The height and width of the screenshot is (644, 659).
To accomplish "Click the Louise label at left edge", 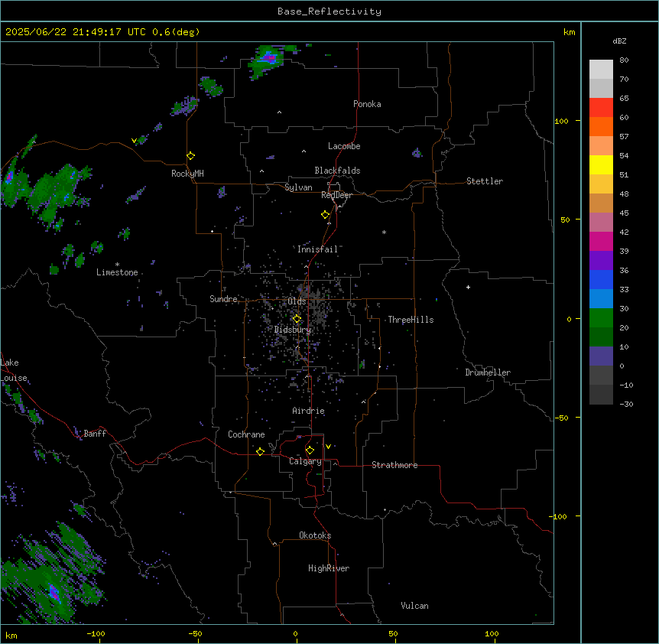I will (14, 378).
